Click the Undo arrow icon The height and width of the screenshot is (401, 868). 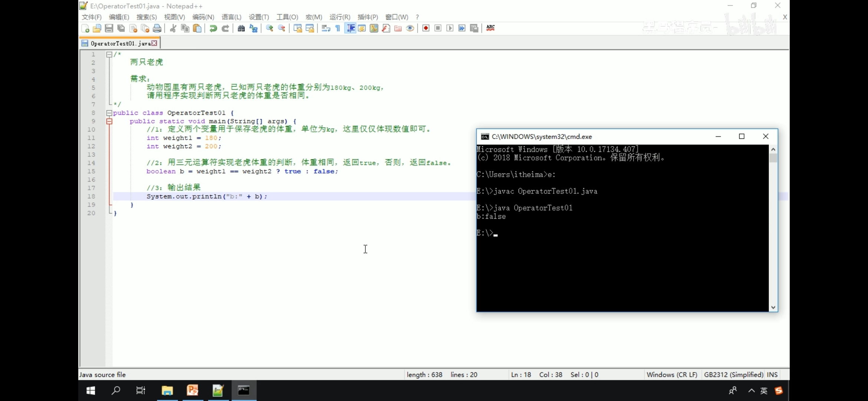[213, 28]
